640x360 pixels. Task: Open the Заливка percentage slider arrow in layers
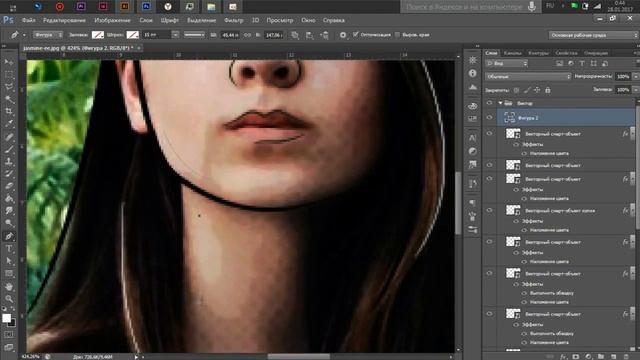coord(635,89)
